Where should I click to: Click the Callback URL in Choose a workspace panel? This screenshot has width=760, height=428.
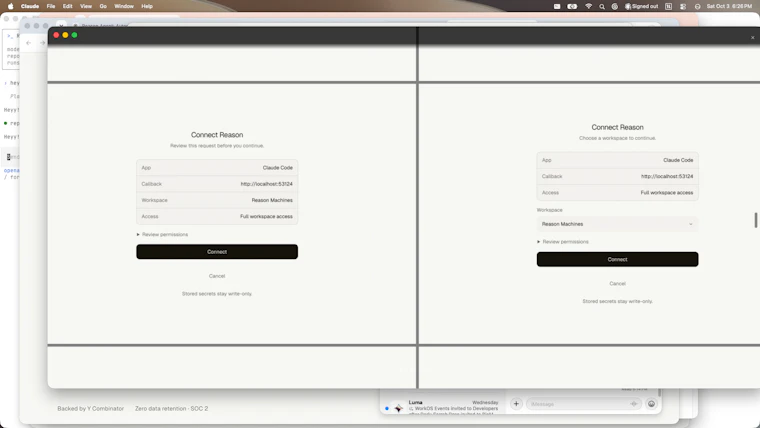click(667, 176)
